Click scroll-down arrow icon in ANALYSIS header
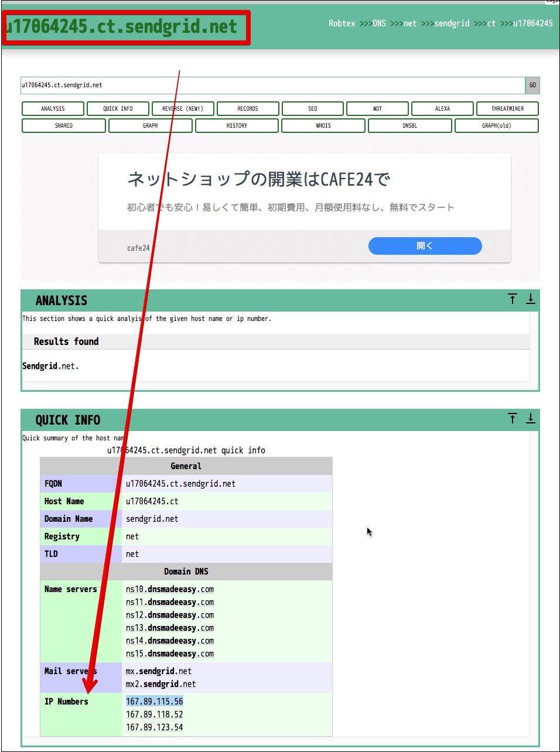 [x=531, y=299]
